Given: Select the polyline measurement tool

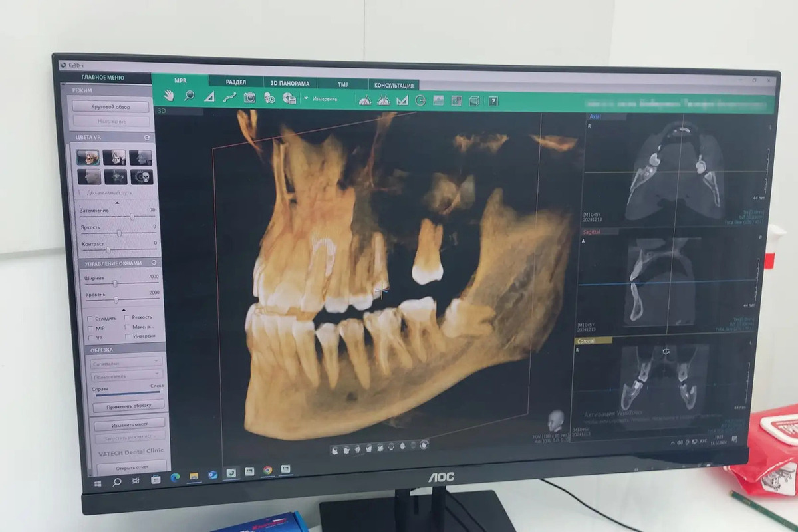Looking at the screenshot, I should click(x=229, y=97).
